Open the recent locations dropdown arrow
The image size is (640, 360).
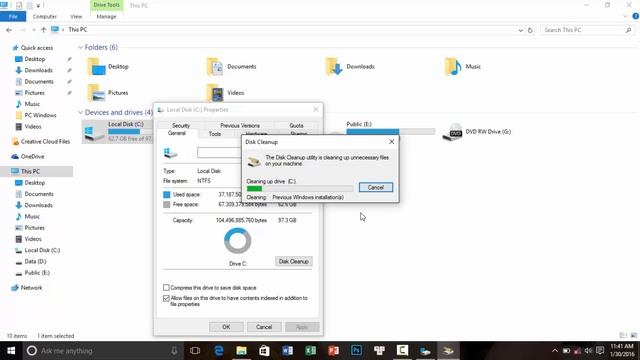(x=33, y=30)
